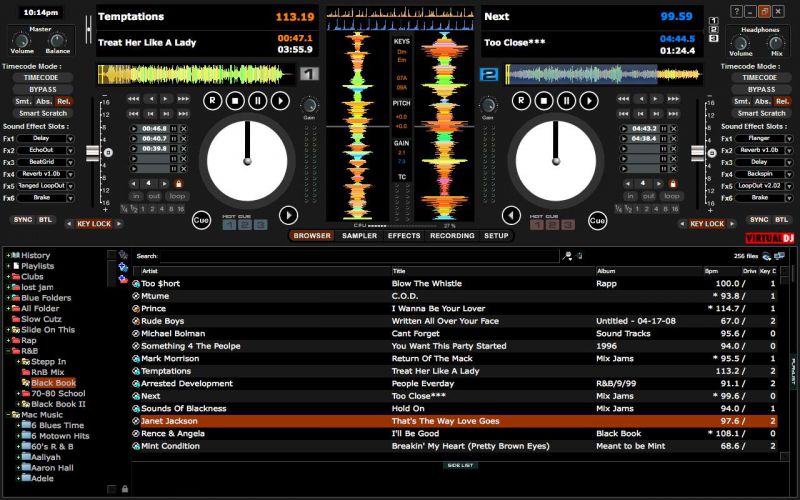This screenshot has width=800, height=500.
Task: Play the left deck's cue point 00:40.7
Action: click(134, 138)
